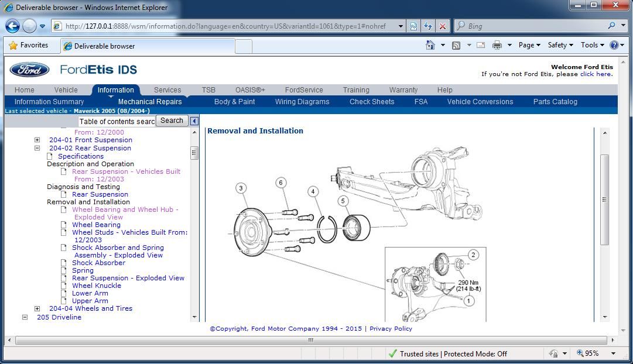
Task: Click the search magnifier icon
Action: tap(611, 26)
